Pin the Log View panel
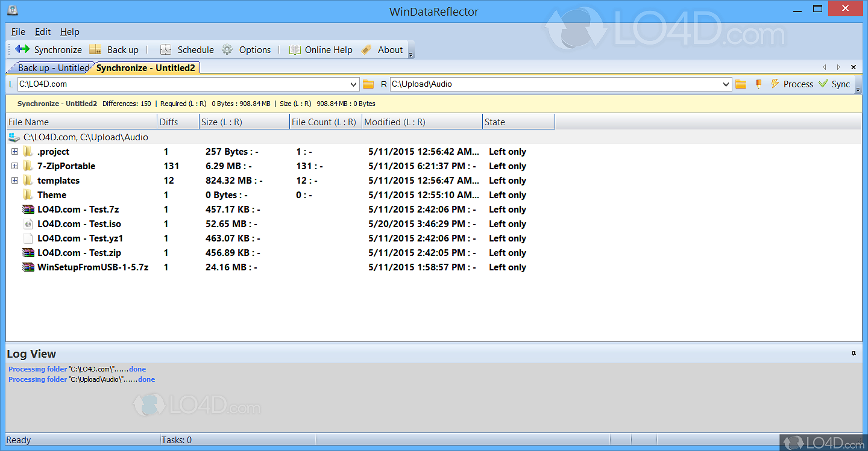This screenshot has height=451, width=868. coord(854,353)
